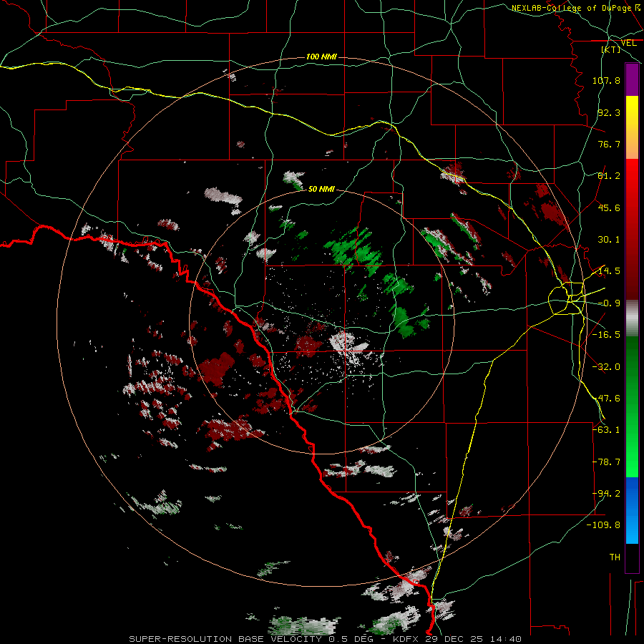
Task: Pick the gray near-zero segment of velocity scale
Action: (x=632, y=318)
